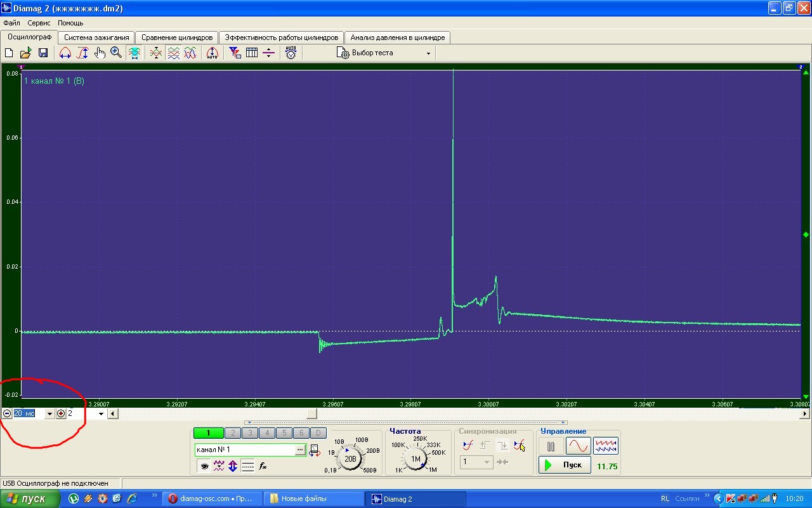
Task: Switch to Анализ давления в цилиндре tab
Action: click(x=398, y=37)
